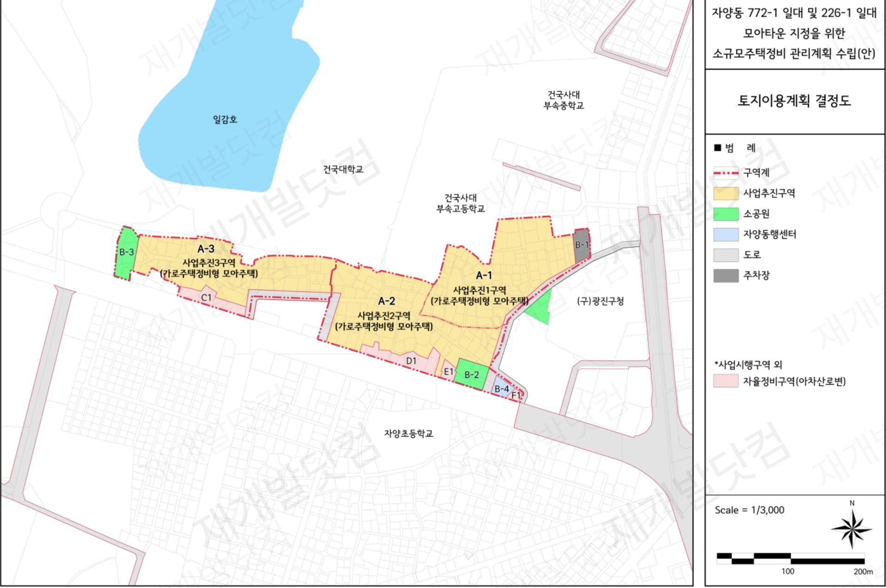Click the 주차장 legend label
The width and height of the screenshot is (886, 588).
(x=756, y=276)
